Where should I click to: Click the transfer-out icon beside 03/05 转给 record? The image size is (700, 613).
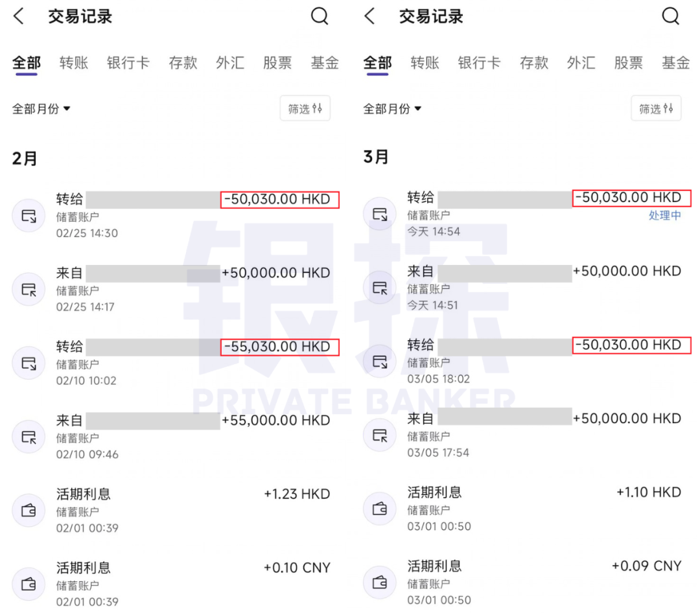380,362
